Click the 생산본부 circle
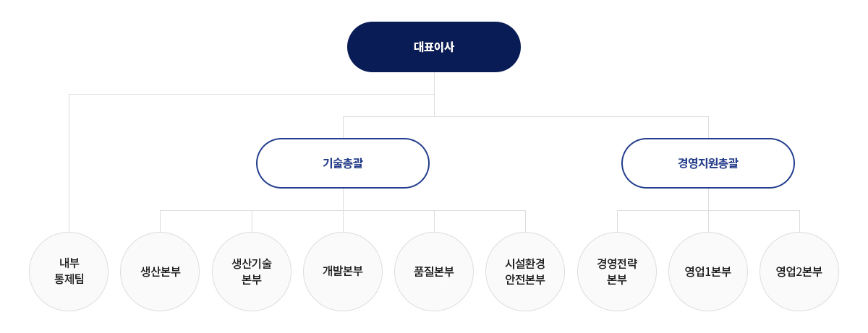This screenshot has width=868, height=333. point(160,272)
